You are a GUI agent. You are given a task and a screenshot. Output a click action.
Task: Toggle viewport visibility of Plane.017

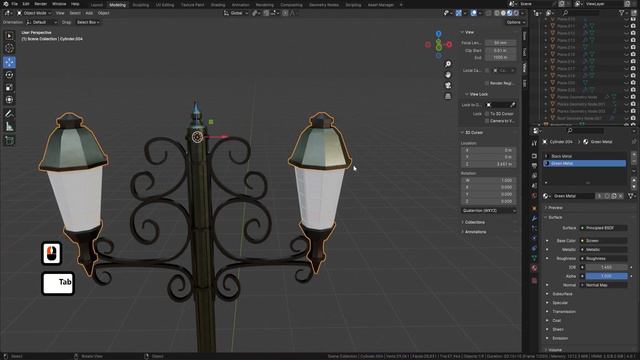pos(626,69)
